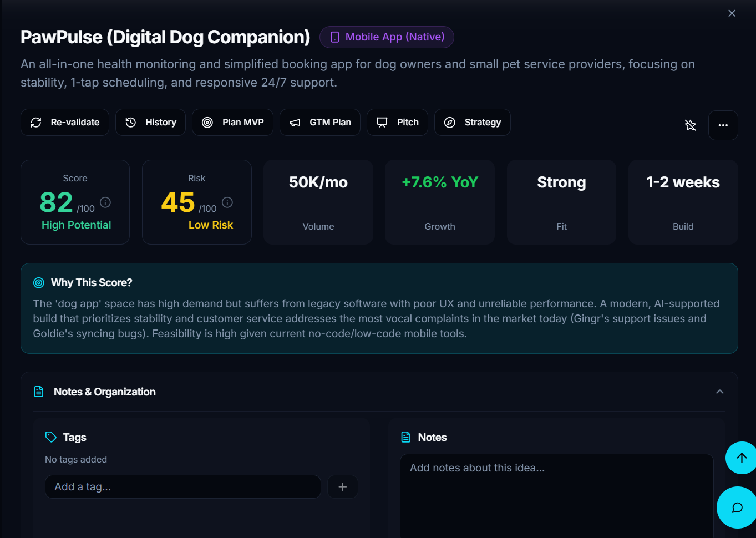
Task: Click the Pitch button
Action: point(397,123)
